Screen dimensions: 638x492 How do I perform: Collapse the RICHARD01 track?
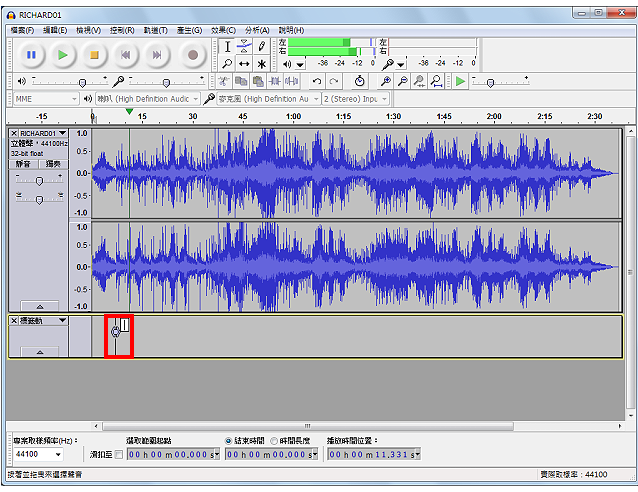pyautogui.click(x=39, y=306)
